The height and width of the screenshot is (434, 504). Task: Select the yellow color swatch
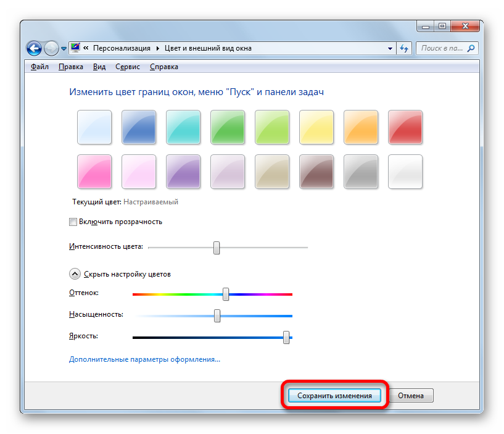(x=316, y=127)
